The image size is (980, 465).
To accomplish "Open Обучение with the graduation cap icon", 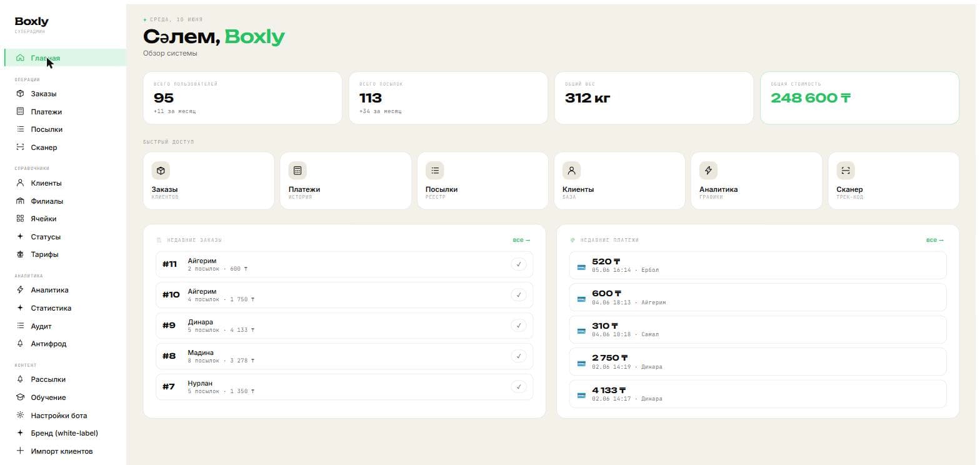I will click(20, 397).
